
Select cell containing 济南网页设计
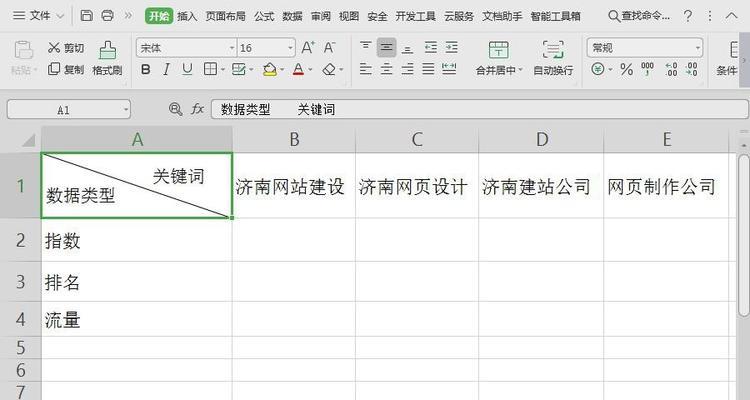[x=417, y=186]
